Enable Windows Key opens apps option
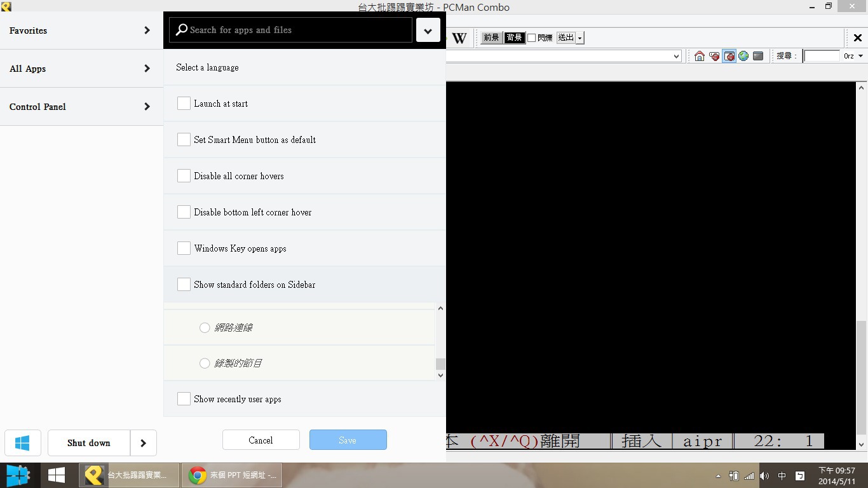868x488 pixels. click(x=184, y=248)
